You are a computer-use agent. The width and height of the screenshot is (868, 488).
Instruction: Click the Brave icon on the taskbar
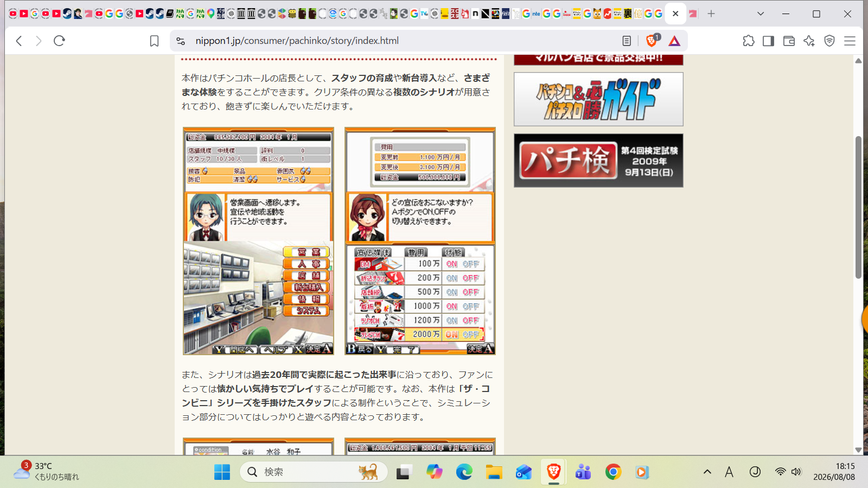(553, 472)
